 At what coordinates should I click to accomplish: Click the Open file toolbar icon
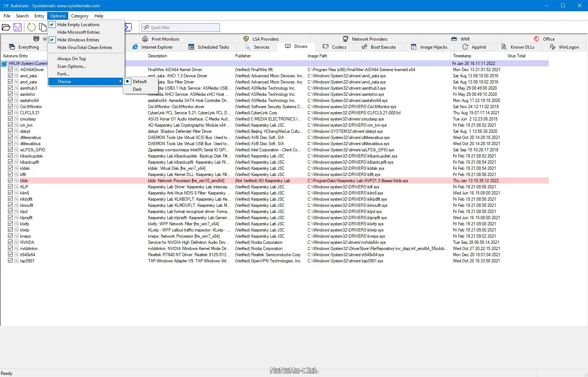coord(6,27)
